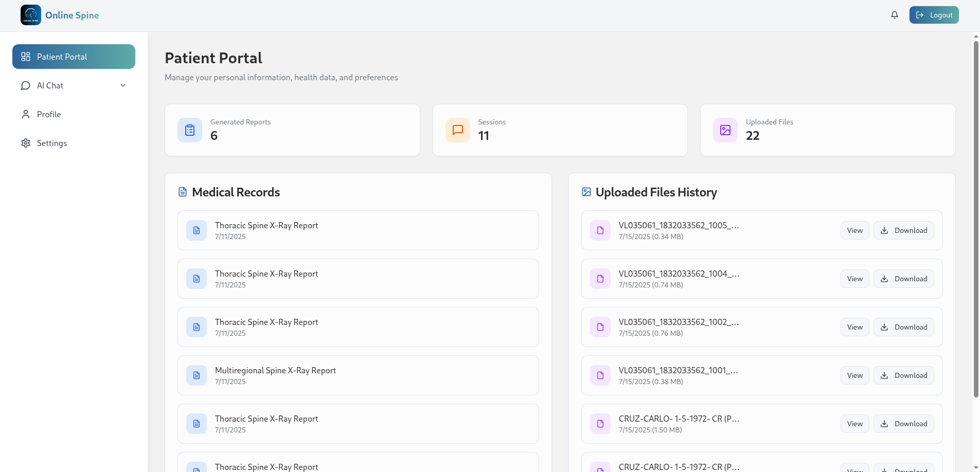Image resolution: width=980 pixels, height=472 pixels.
Task: Click the Settings gear icon in sidebar
Action: 26,143
